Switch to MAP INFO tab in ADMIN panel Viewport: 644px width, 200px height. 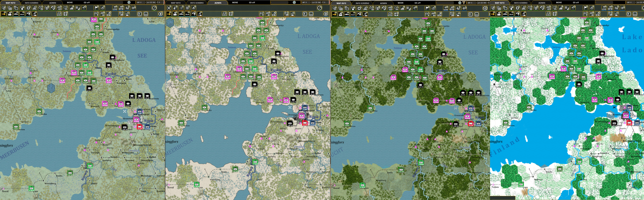pyautogui.click(x=176, y=3)
